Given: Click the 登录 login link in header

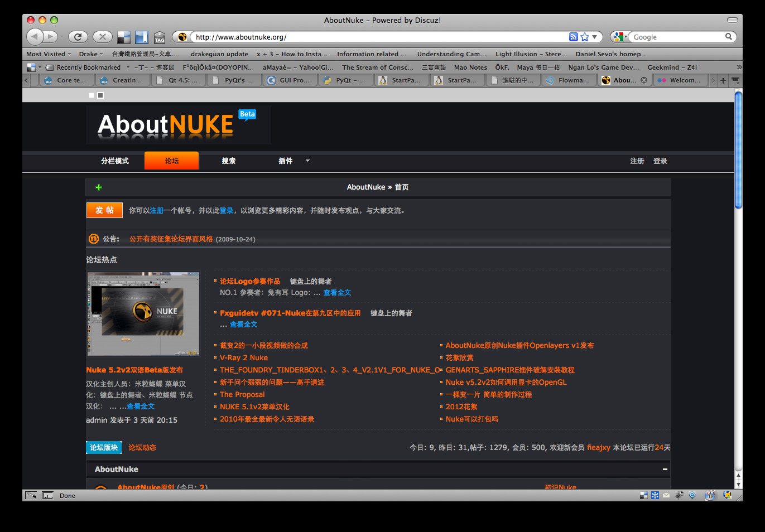Looking at the screenshot, I should click(660, 161).
